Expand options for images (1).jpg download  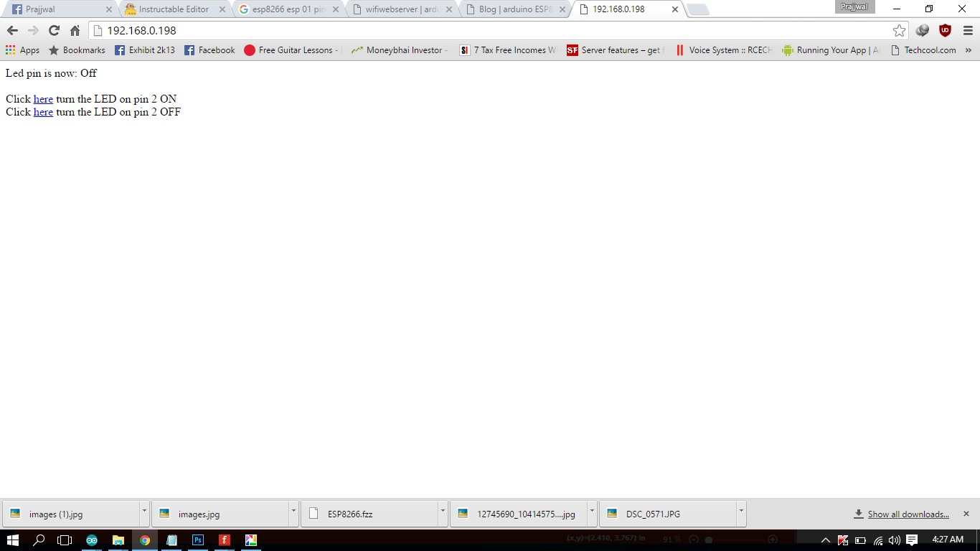click(144, 514)
